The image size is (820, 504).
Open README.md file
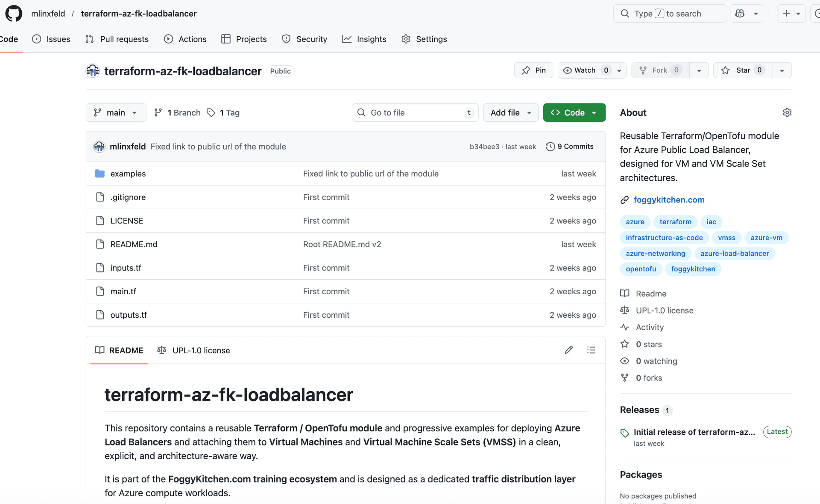tap(134, 244)
